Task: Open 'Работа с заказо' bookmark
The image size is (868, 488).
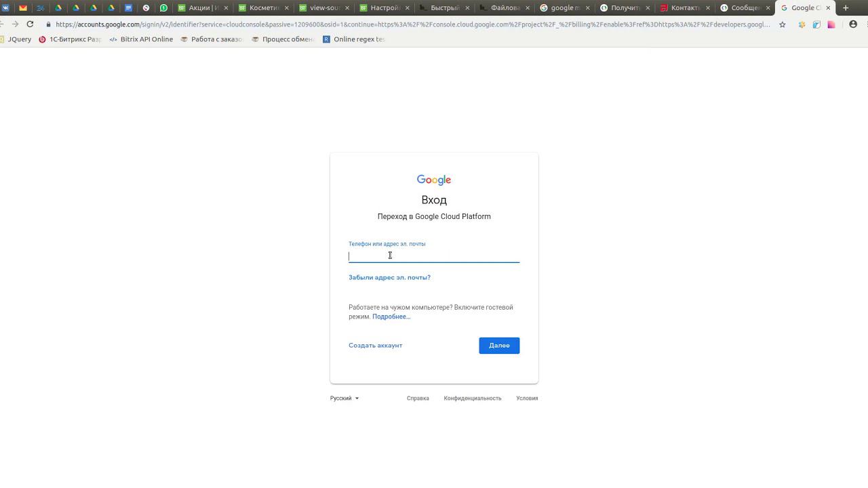Action: (212, 39)
